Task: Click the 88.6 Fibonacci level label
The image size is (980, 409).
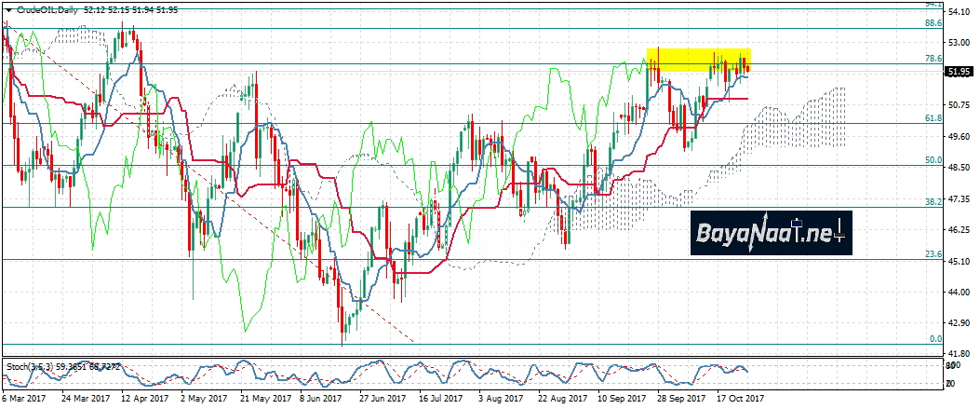Action: [933, 24]
